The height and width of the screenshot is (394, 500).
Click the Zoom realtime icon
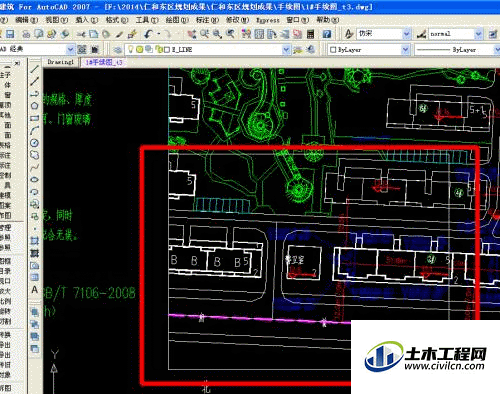tap(204, 34)
